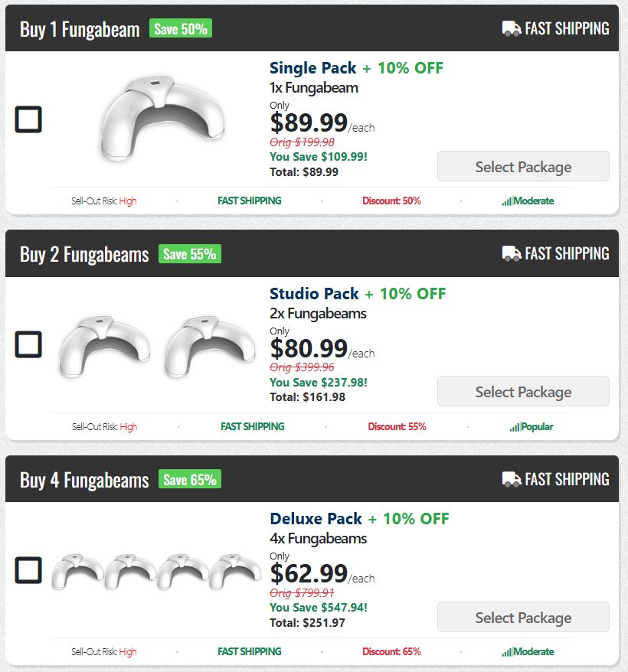
Task: Check the Single Pack checkbox
Action: pyautogui.click(x=28, y=120)
